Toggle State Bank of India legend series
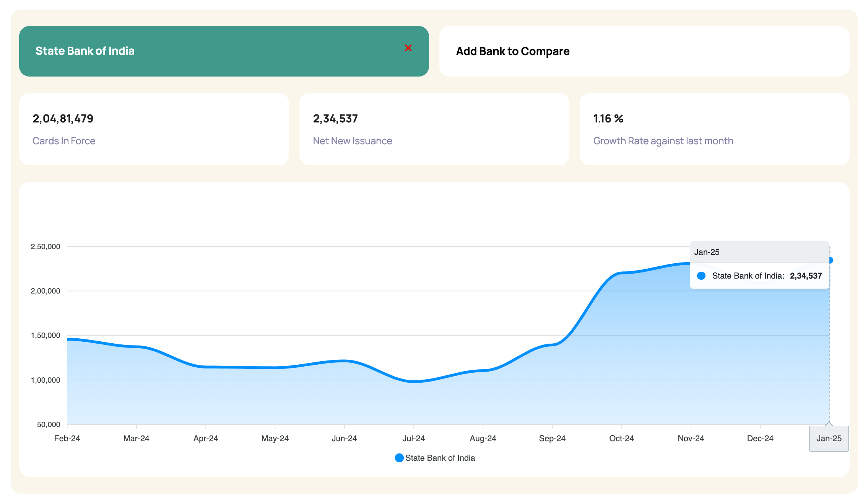 click(440, 458)
